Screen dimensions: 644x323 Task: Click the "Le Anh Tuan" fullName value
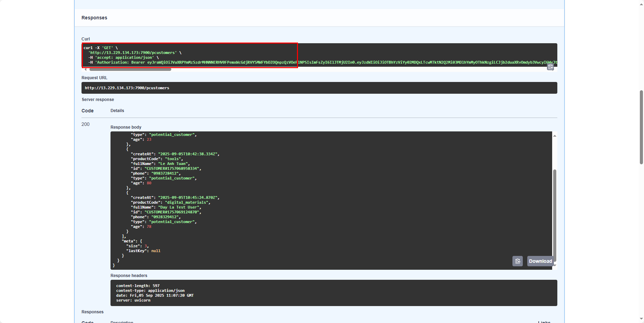[x=173, y=164]
